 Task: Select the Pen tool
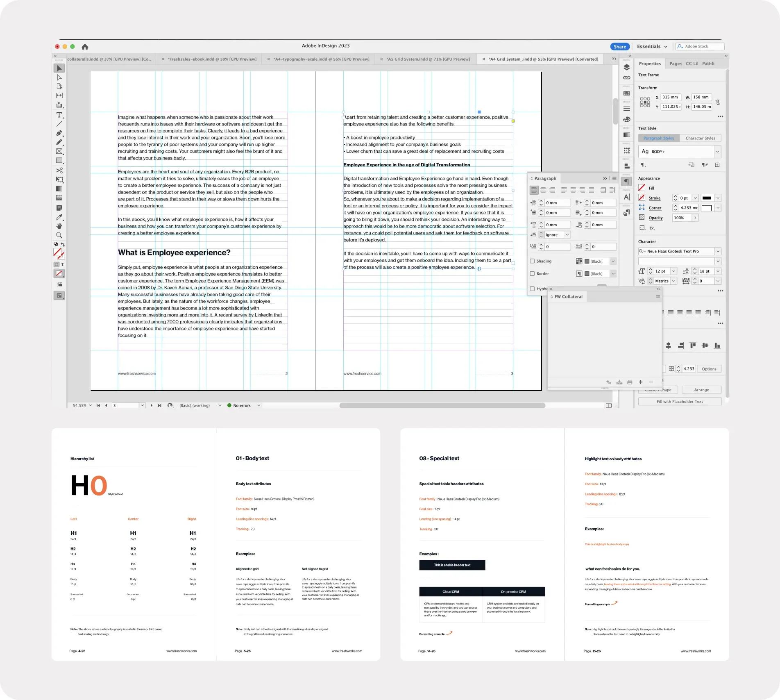click(x=59, y=133)
